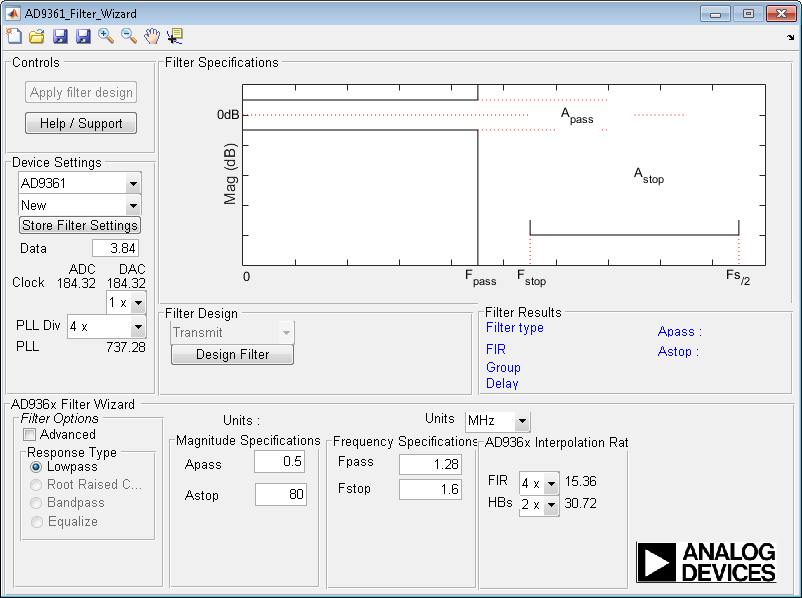Image resolution: width=802 pixels, height=598 pixels.
Task: Click the Design Filter button
Action: [231, 355]
